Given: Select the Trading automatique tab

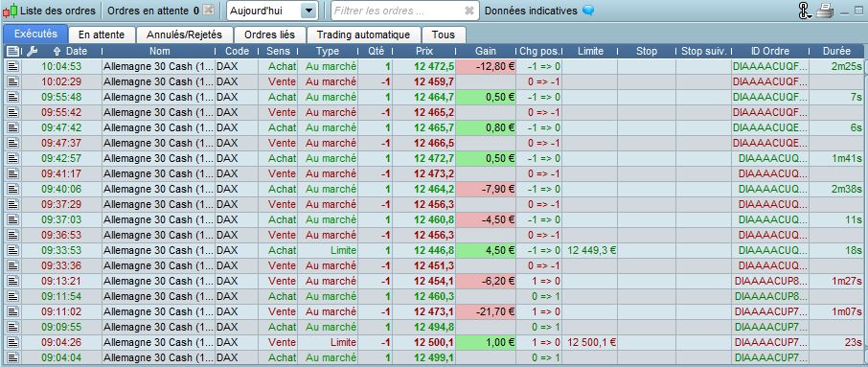Looking at the screenshot, I should coord(364,34).
